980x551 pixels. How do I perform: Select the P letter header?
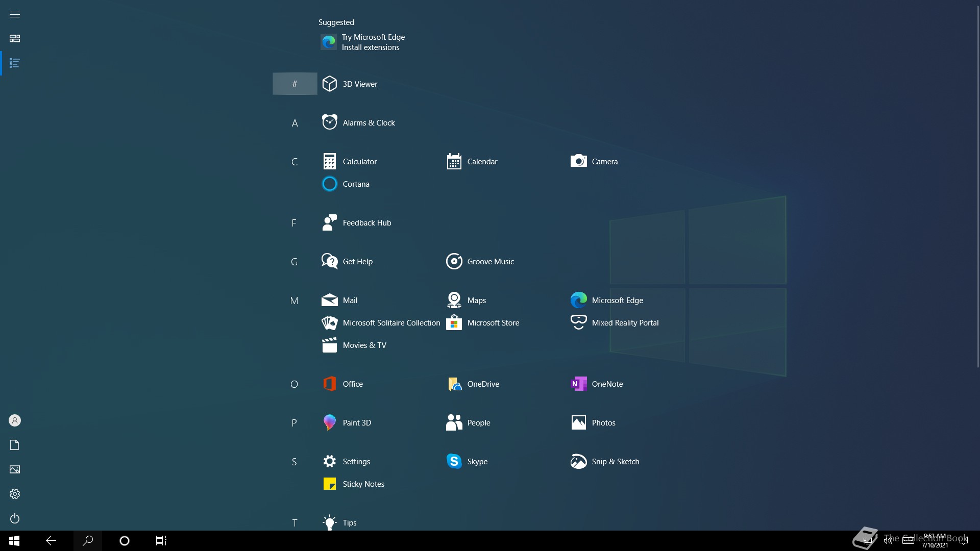coord(295,422)
